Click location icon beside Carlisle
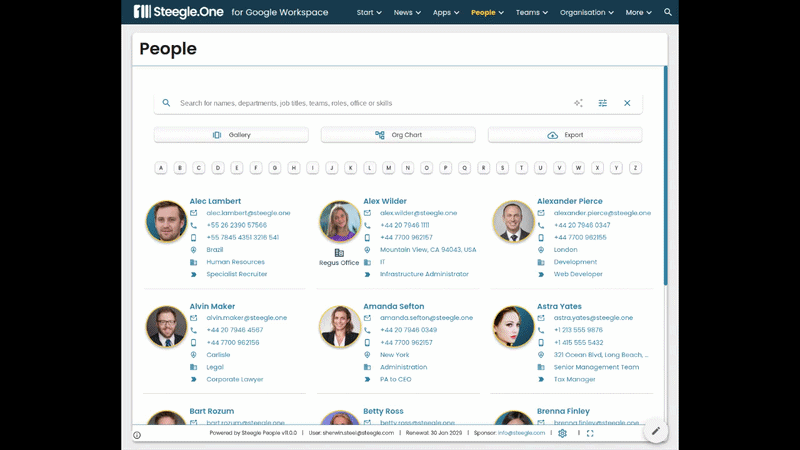The image size is (800, 450). pos(193,355)
